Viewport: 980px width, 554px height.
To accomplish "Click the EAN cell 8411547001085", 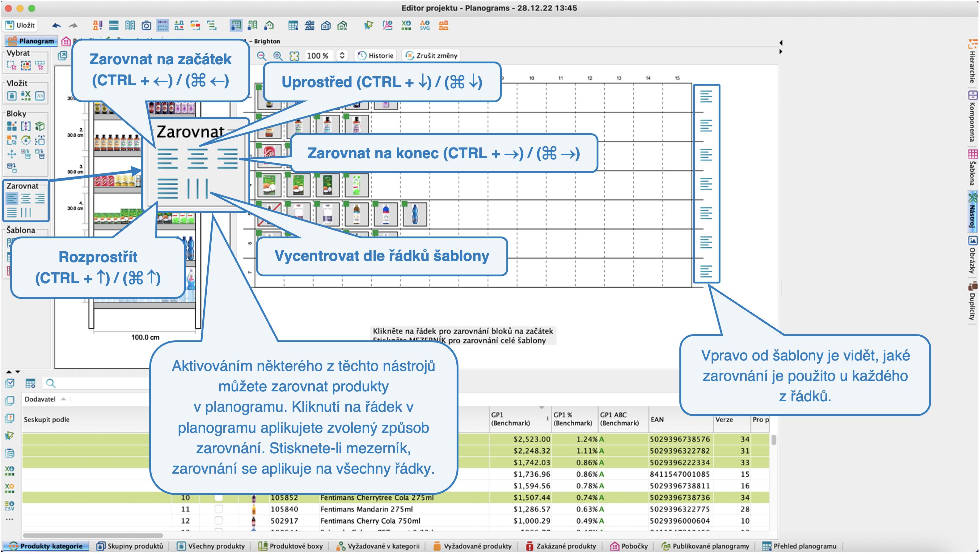I will [x=680, y=474].
